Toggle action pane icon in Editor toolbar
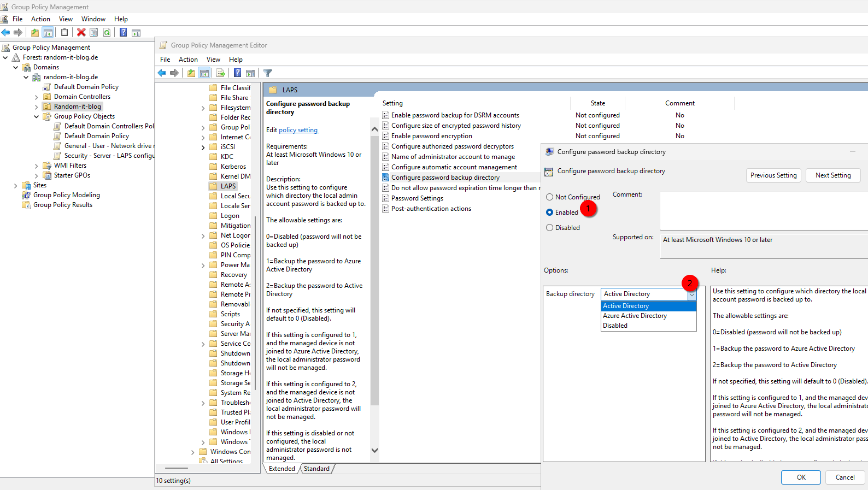Image resolution: width=868 pixels, height=490 pixels. (x=250, y=73)
